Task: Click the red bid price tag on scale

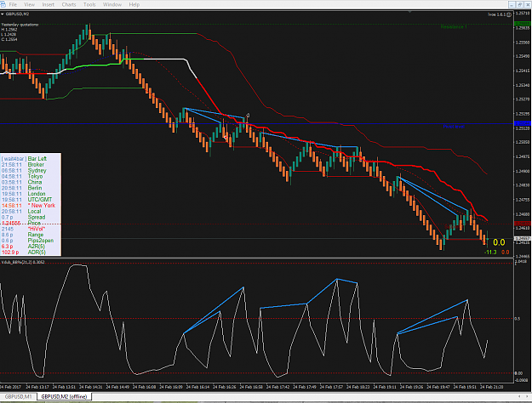Action: click(523, 224)
